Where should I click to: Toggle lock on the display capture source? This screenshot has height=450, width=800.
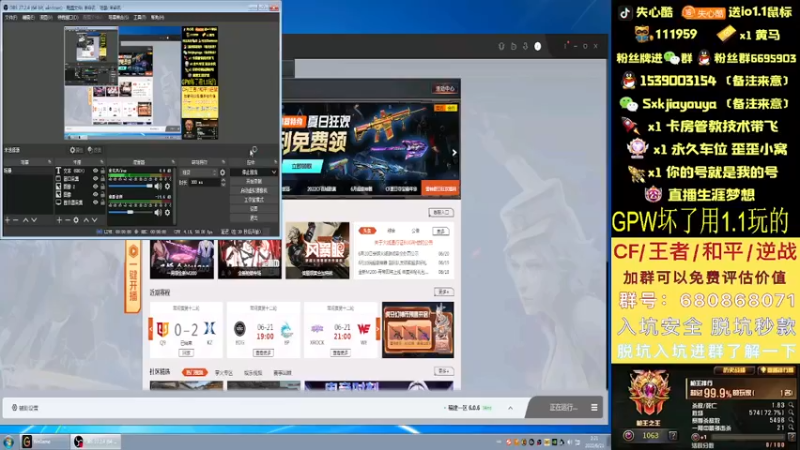103,203
